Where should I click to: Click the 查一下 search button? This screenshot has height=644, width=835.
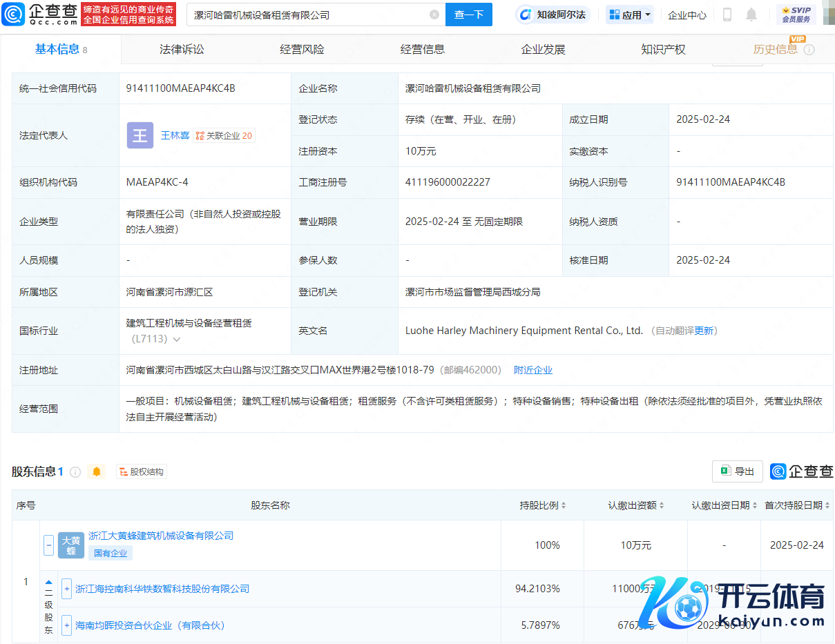point(468,14)
